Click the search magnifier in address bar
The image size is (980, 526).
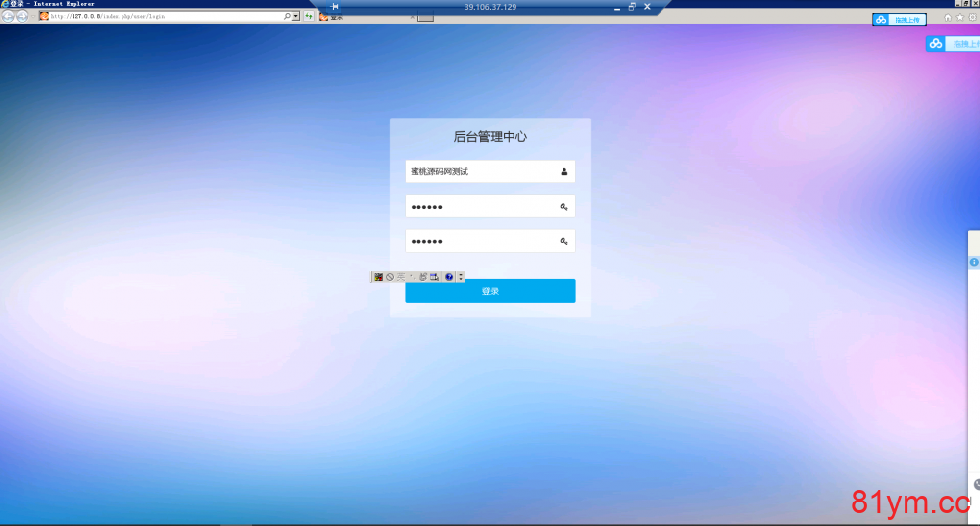point(287,17)
